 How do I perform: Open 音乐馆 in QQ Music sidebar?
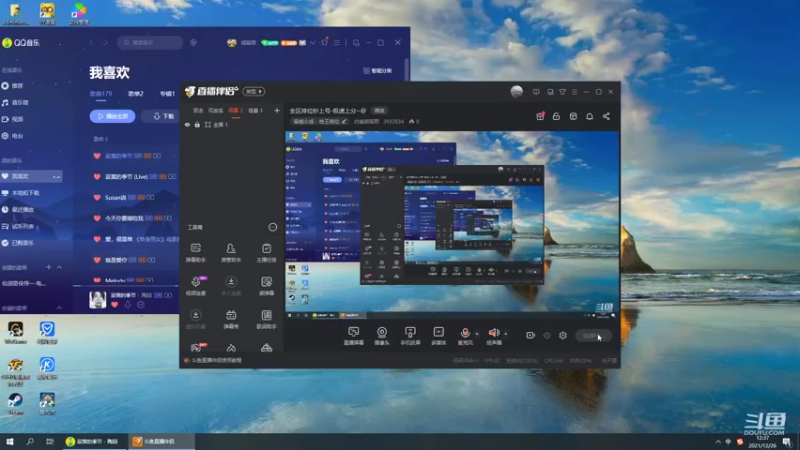tap(15, 103)
